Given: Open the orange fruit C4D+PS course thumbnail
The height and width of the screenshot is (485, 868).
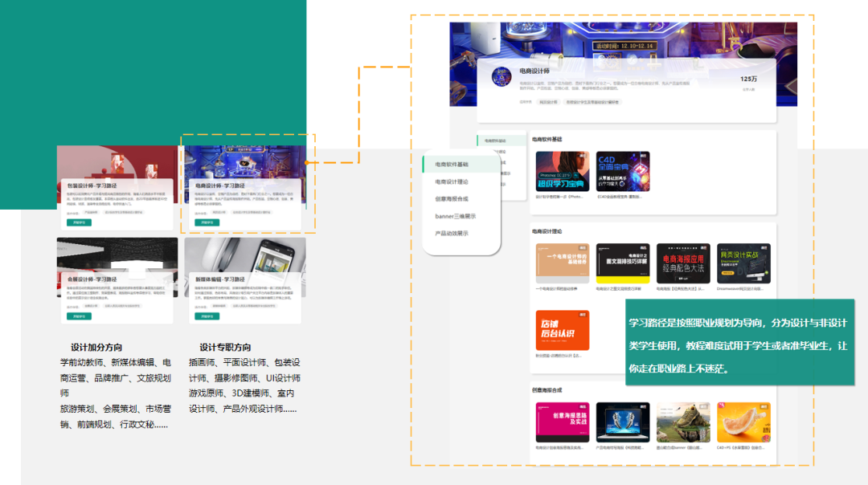Looking at the screenshot, I should pyautogui.click(x=743, y=422).
